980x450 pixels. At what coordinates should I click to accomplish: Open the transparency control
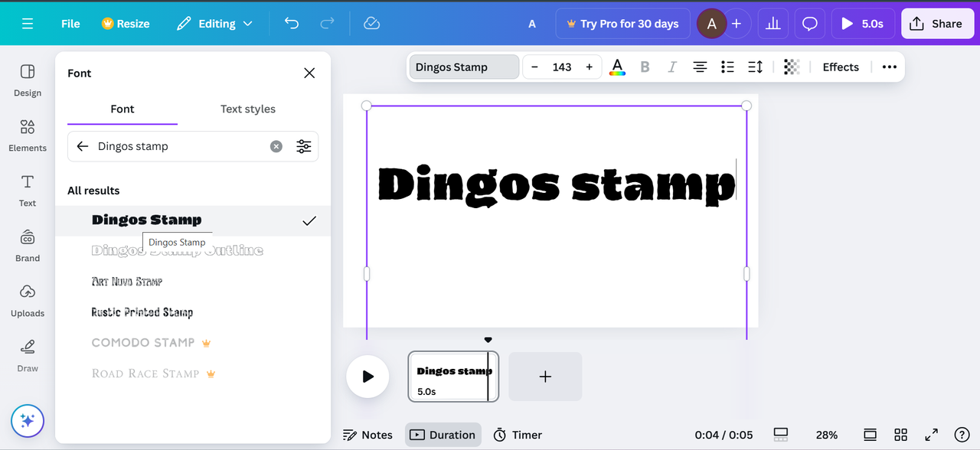point(792,67)
